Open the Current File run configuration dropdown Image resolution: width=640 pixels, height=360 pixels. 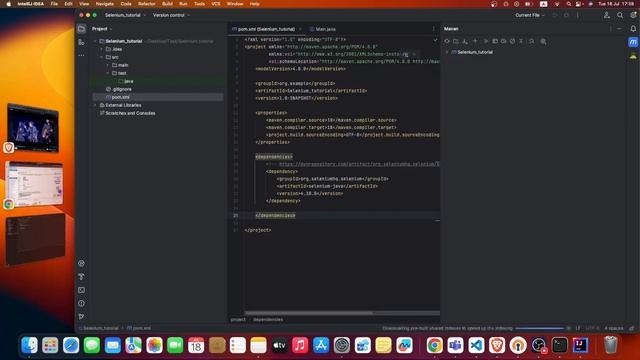point(530,15)
